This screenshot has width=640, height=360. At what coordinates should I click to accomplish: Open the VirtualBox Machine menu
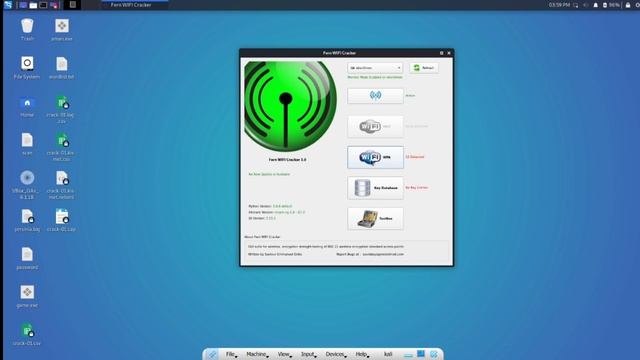[x=257, y=354]
